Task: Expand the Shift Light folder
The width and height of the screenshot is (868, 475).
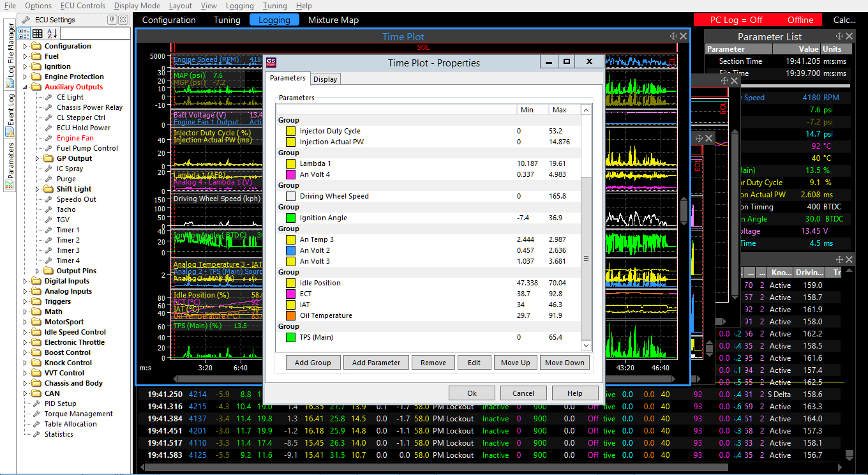Action: pyautogui.click(x=38, y=189)
